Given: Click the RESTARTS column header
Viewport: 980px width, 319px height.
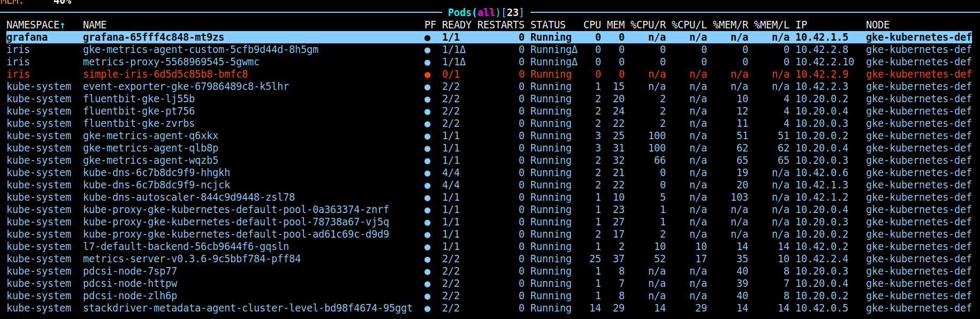Looking at the screenshot, I should [x=500, y=25].
